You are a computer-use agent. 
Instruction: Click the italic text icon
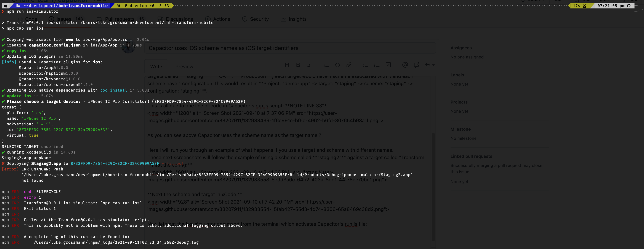coord(309,65)
